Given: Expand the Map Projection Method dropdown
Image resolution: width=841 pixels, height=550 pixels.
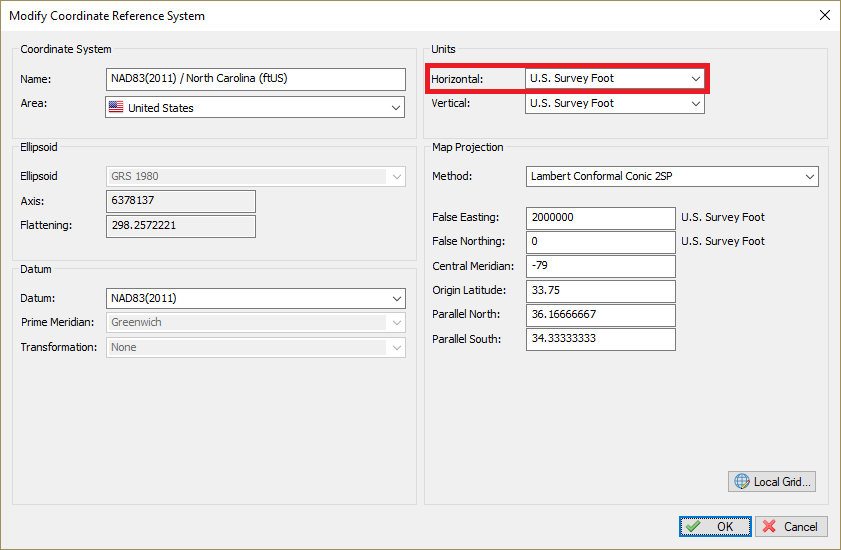Looking at the screenshot, I should pyautogui.click(x=809, y=177).
